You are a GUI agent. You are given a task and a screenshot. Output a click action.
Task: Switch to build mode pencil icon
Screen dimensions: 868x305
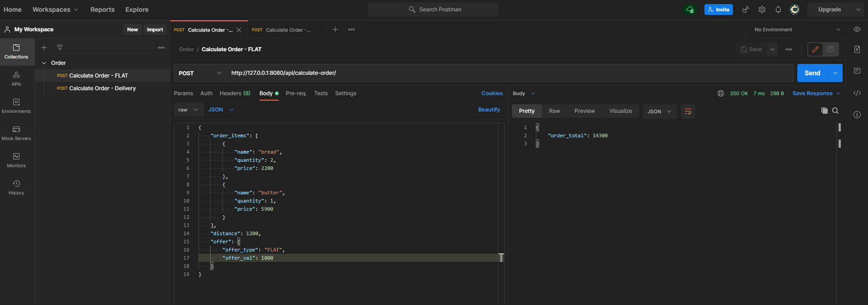tap(815, 49)
